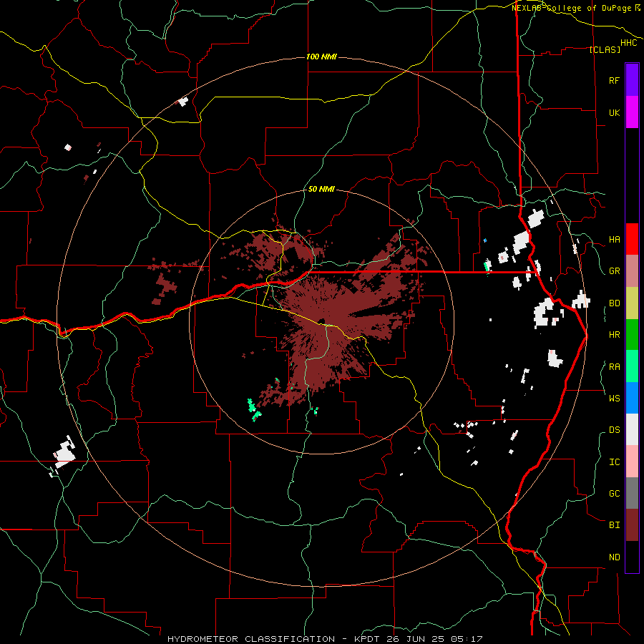Viewport: 644px width, 644px height.
Task: Click the RF purple legend swatch
Action: (632, 80)
